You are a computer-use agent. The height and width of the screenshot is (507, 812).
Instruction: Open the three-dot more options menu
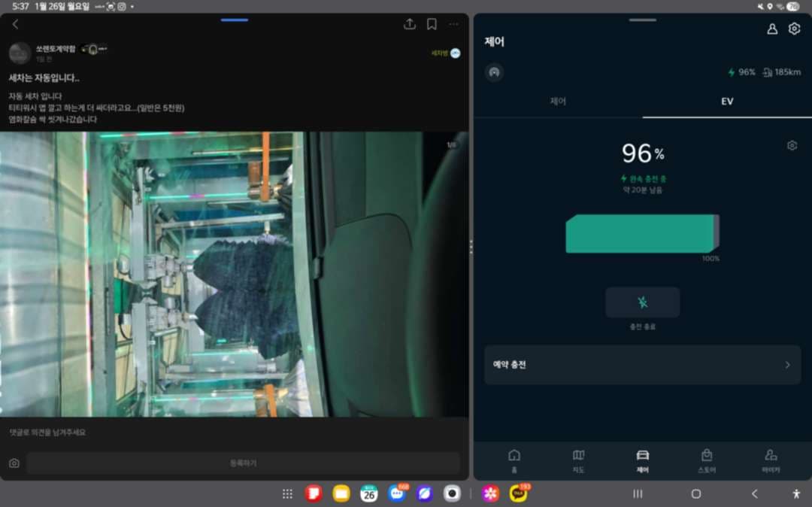[453, 24]
